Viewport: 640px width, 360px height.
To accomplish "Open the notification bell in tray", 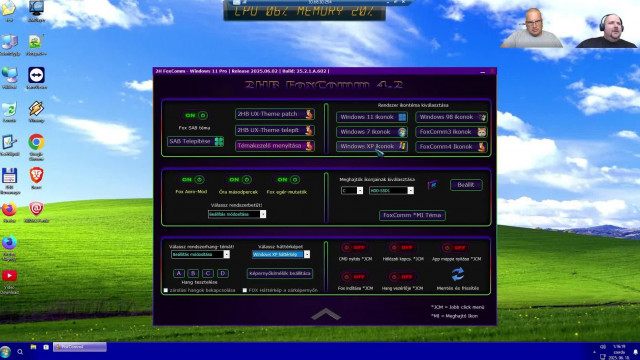I will 636,351.
